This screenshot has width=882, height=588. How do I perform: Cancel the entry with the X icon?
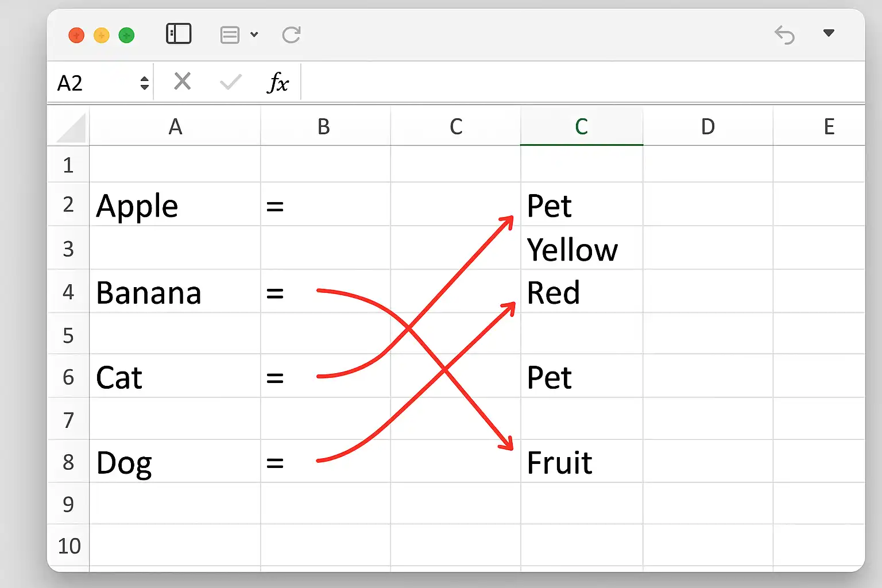click(183, 82)
